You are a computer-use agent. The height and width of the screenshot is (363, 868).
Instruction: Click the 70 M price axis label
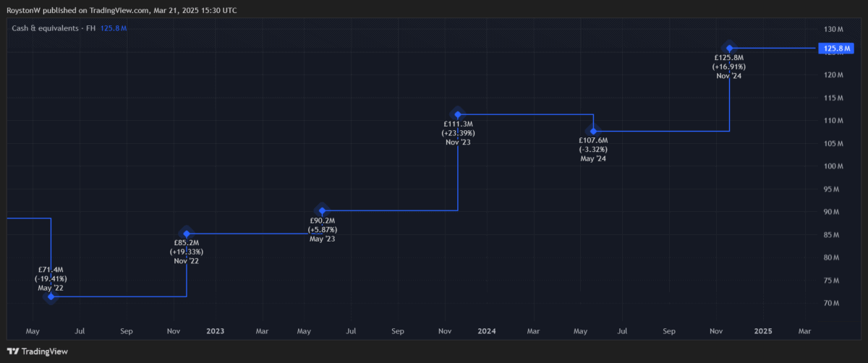tap(831, 303)
